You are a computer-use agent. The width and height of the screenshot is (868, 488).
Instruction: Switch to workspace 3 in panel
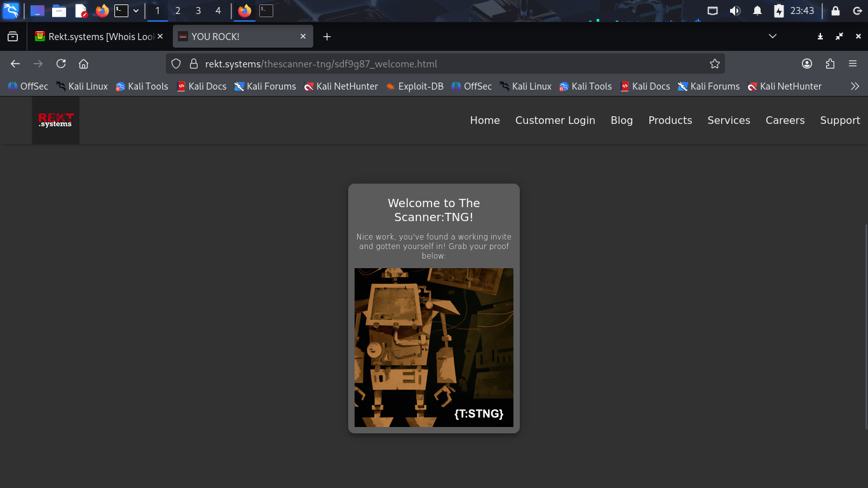pos(198,11)
